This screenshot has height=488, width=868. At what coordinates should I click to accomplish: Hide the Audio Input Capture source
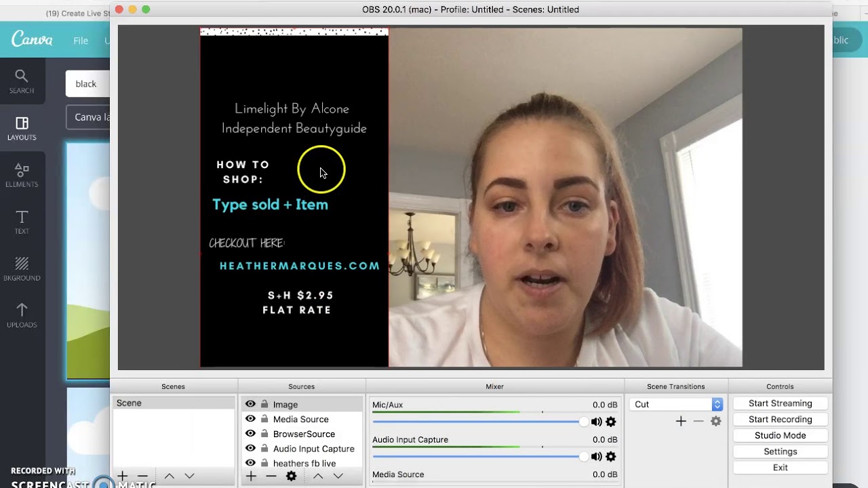(x=250, y=449)
